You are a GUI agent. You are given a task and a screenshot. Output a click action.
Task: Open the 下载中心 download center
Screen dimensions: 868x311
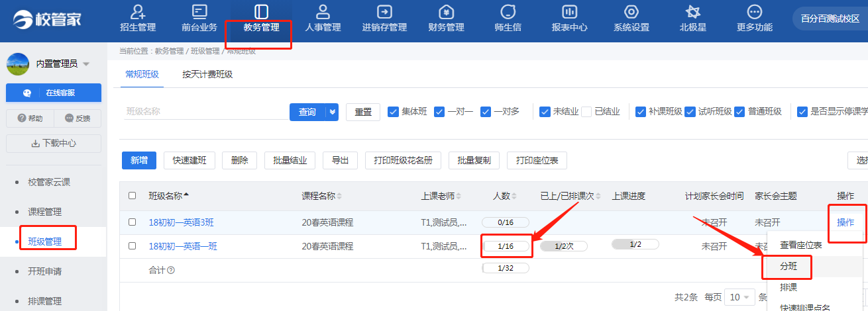[54, 143]
